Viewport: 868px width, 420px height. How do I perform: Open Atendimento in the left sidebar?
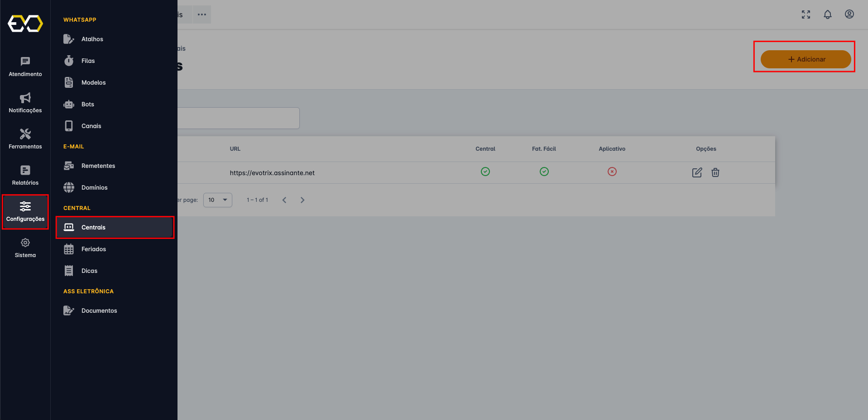point(25,67)
